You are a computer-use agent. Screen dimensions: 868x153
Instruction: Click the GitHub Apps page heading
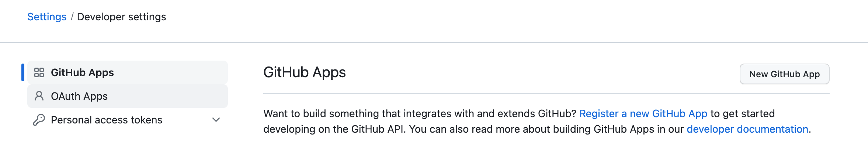coord(305,72)
